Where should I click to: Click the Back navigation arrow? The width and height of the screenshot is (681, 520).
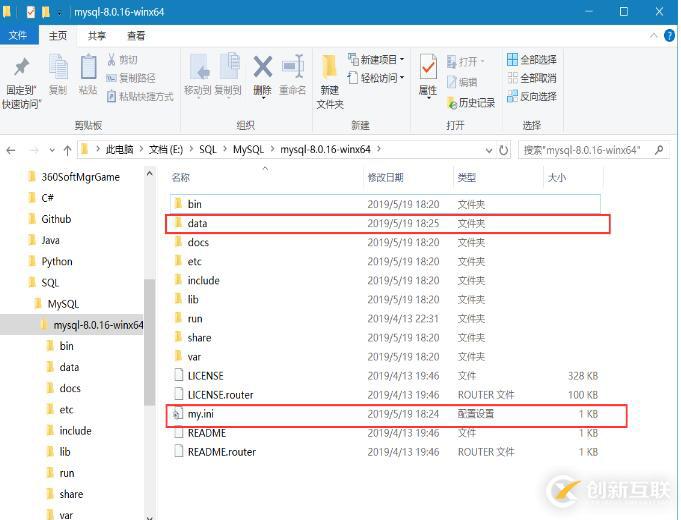coord(11,150)
